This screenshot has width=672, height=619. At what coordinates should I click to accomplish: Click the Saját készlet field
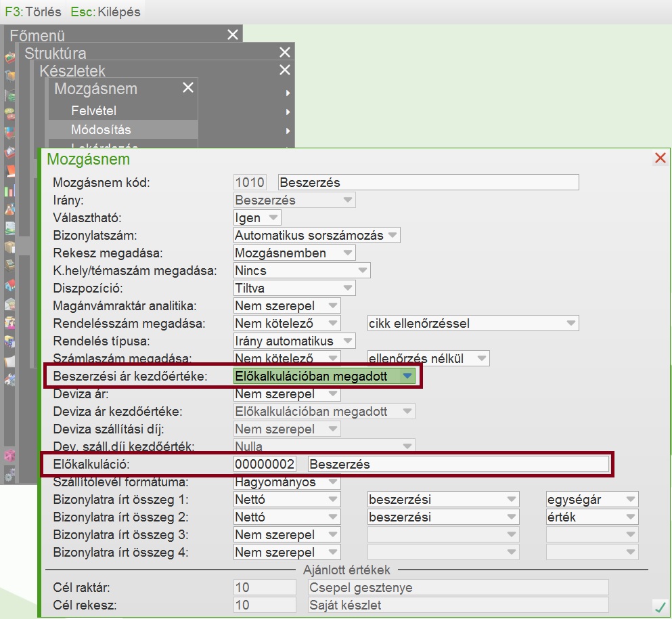[x=458, y=605]
